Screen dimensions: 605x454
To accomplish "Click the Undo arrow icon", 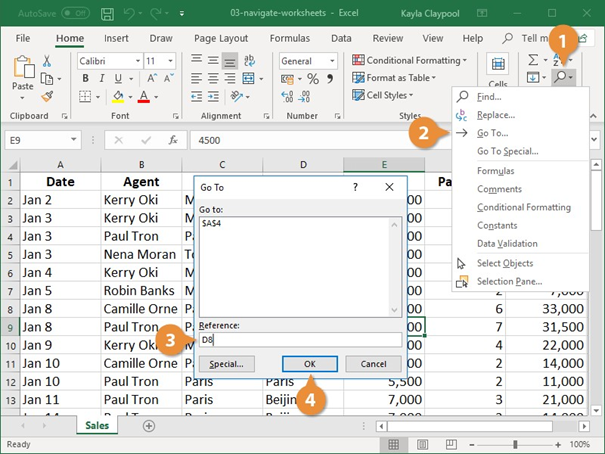I will 129,14.
